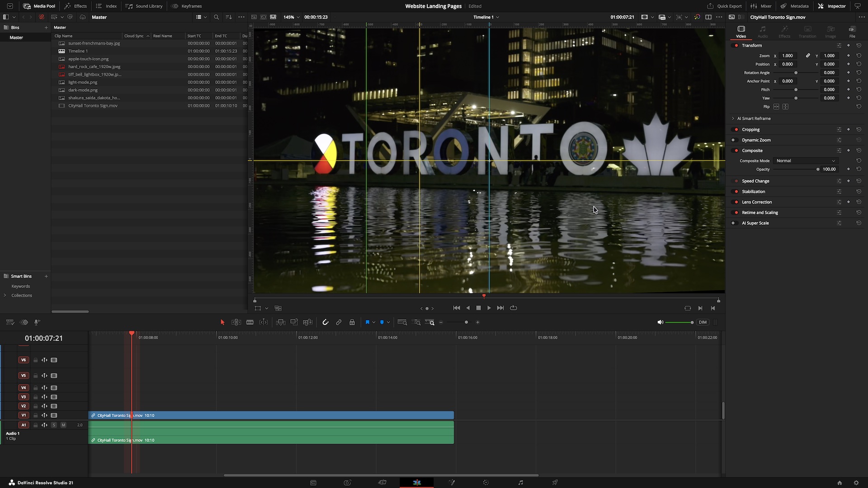Open the Timeline 1 name dropdown
Viewport: 868px width, 488px height.
click(486, 17)
